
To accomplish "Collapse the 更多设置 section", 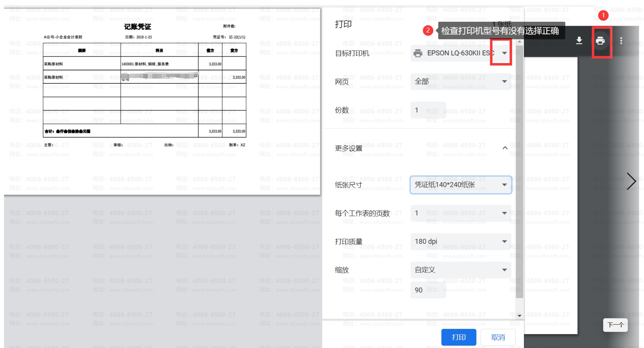I will 505,148.
